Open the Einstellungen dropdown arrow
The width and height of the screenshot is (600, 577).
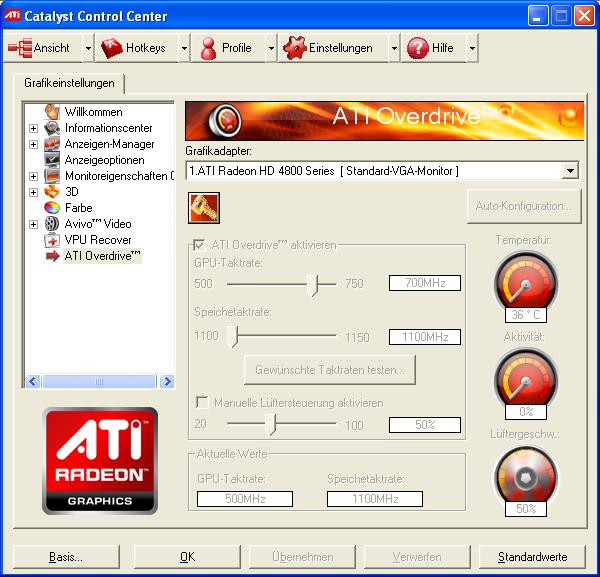(394, 48)
